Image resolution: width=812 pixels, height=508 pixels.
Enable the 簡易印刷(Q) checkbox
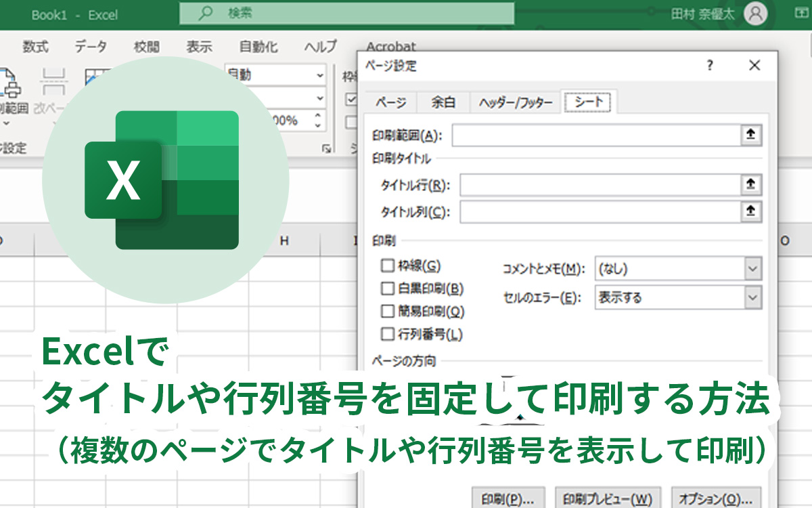click(x=388, y=312)
